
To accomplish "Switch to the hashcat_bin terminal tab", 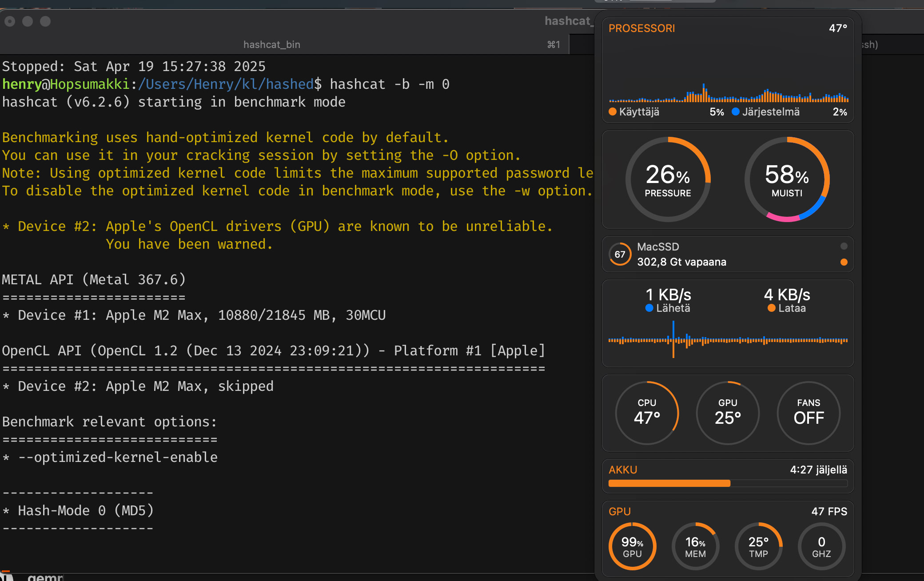I will click(271, 44).
